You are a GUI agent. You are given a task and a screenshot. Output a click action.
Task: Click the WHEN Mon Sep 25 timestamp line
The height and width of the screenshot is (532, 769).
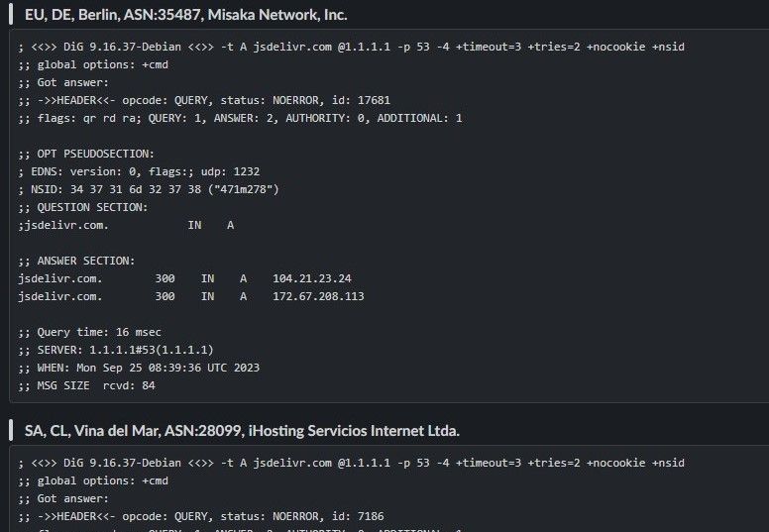[x=139, y=368]
